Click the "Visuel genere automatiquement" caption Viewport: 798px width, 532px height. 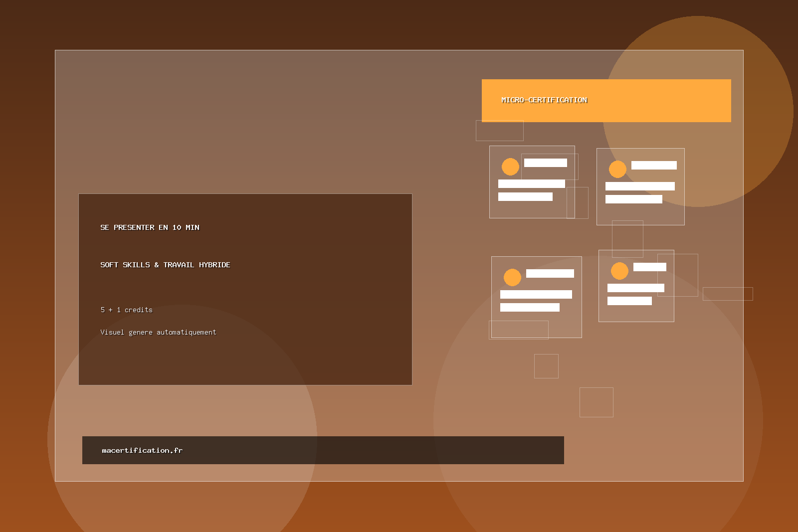(x=158, y=332)
